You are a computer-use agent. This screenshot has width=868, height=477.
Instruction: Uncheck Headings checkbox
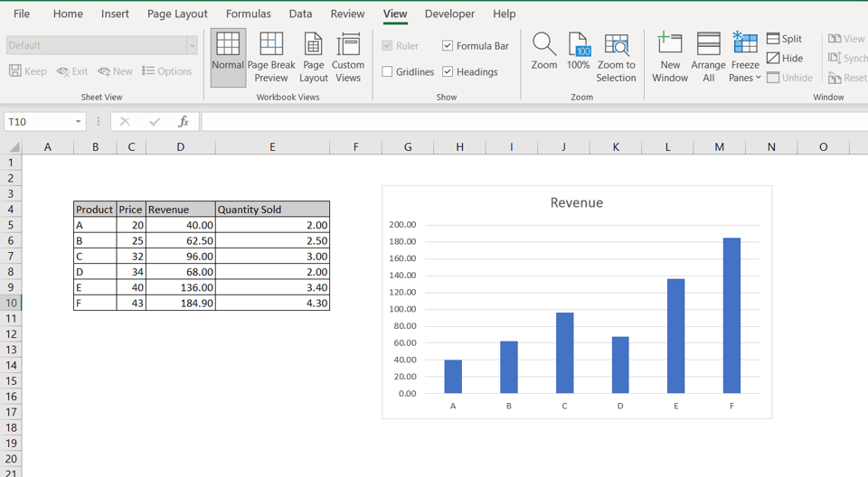[x=448, y=72]
